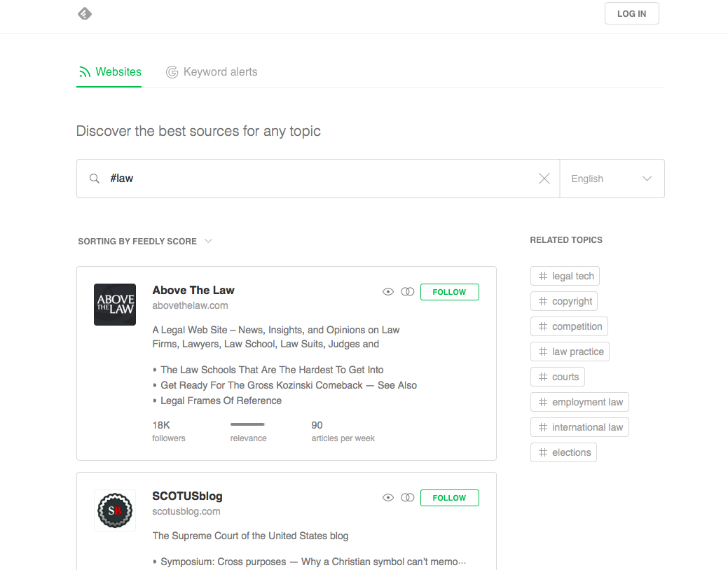Click the LOG IN button
Screen dimensions: 728x570
631,13
